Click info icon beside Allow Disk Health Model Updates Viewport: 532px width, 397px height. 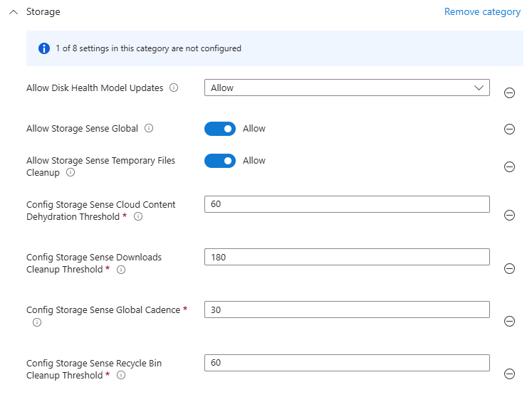click(174, 88)
